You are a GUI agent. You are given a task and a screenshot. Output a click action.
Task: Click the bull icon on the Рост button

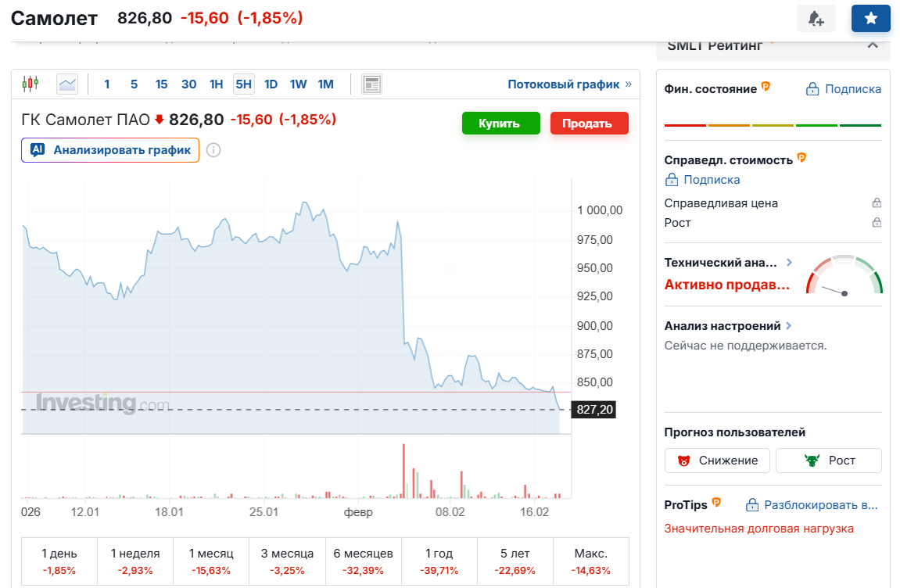click(812, 461)
